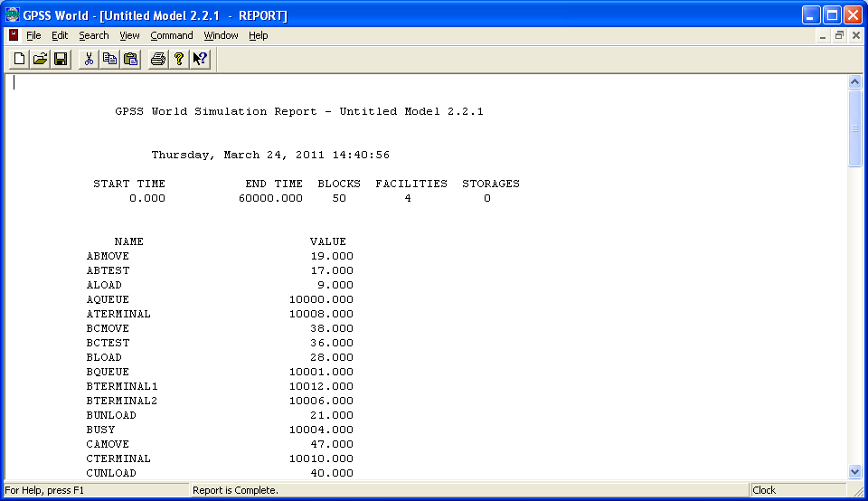Open the File menu
Image resolution: width=868 pixels, height=501 pixels.
click(33, 35)
